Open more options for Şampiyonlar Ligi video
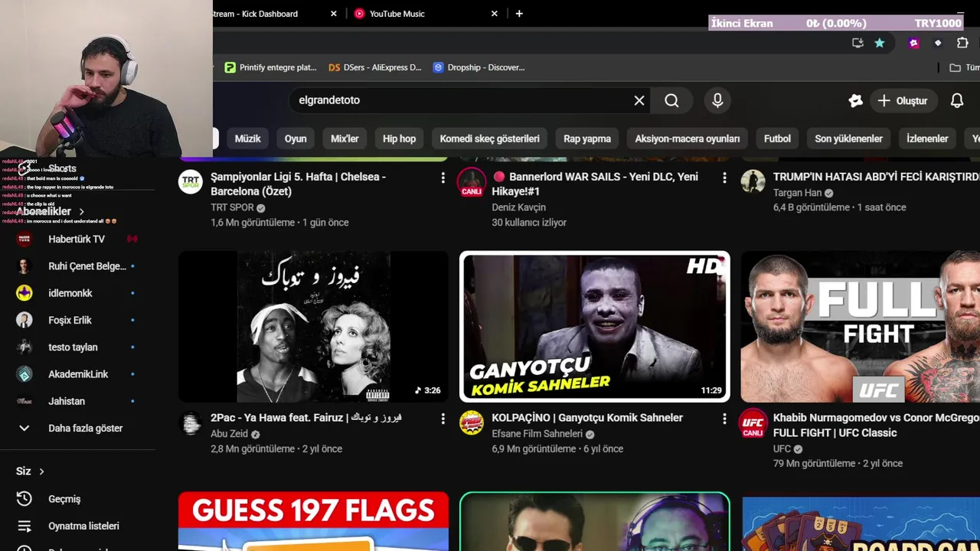980x551 pixels. tap(443, 178)
